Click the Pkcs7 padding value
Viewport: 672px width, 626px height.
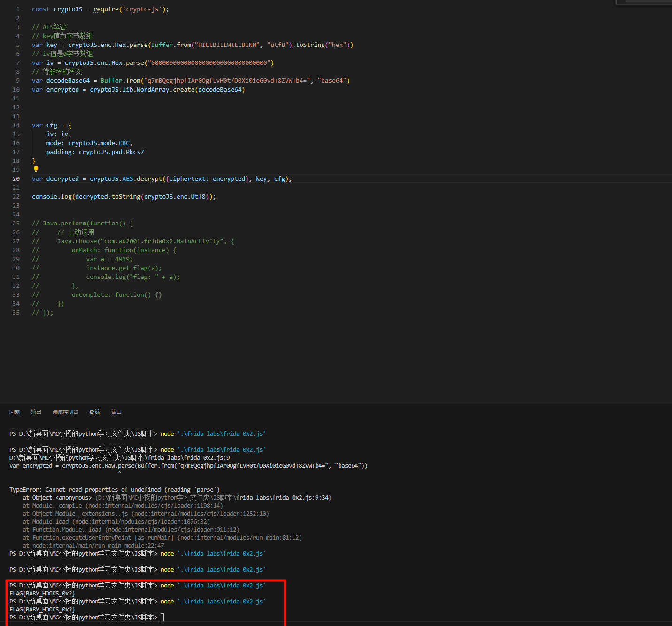coord(135,152)
